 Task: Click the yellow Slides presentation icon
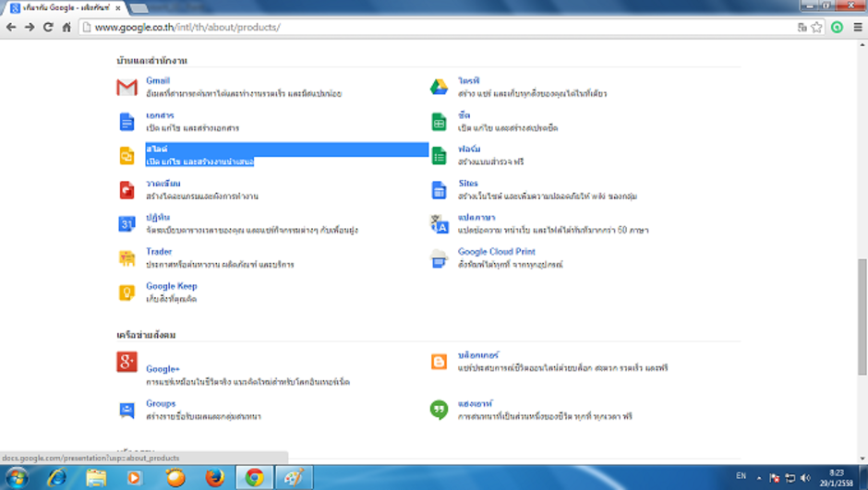(x=127, y=156)
